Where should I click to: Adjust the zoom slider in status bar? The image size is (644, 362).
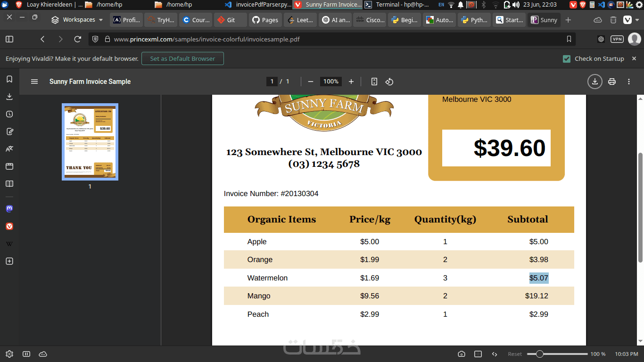click(x=540, y=354)
